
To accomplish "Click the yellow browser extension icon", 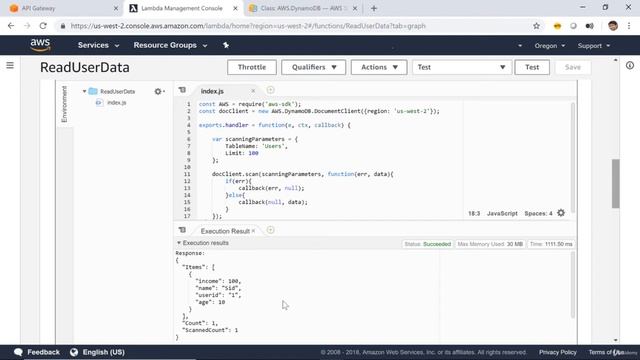I will pyautogui.click(x=557, y=26).
